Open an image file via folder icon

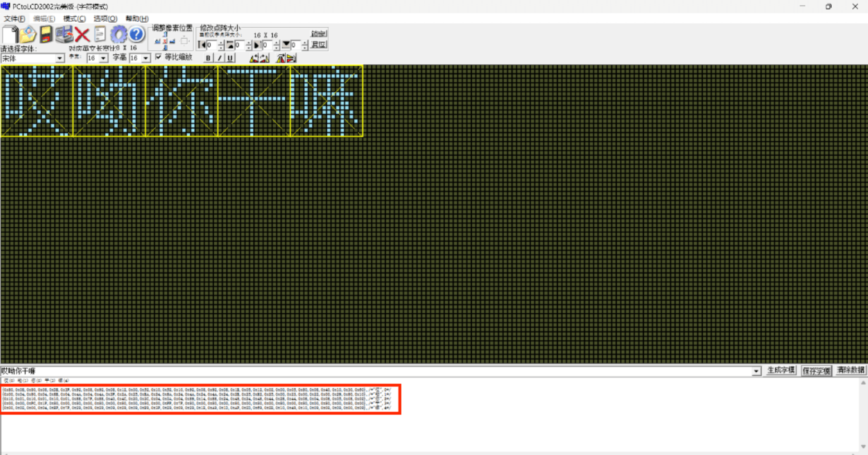(x=28, y=34)
